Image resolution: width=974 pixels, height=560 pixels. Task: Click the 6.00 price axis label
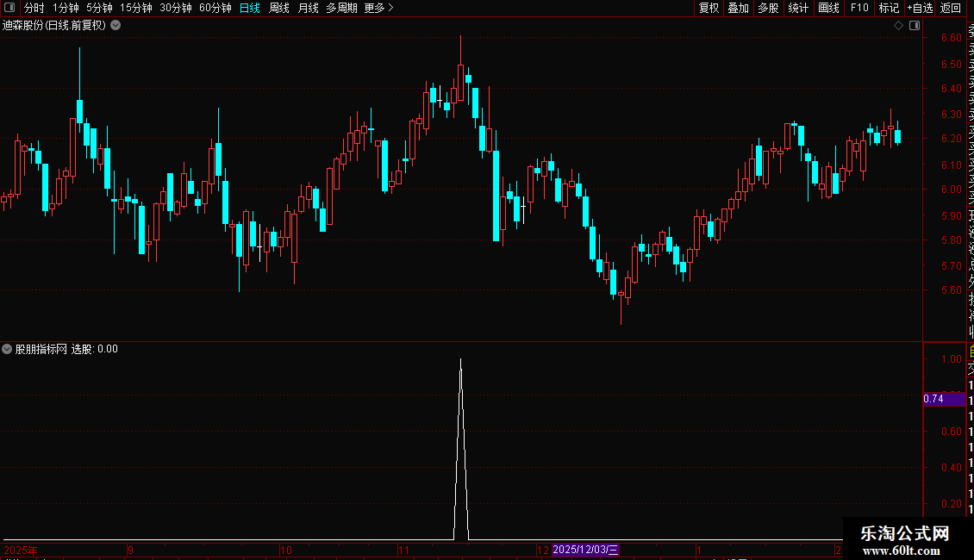point(951,190)
